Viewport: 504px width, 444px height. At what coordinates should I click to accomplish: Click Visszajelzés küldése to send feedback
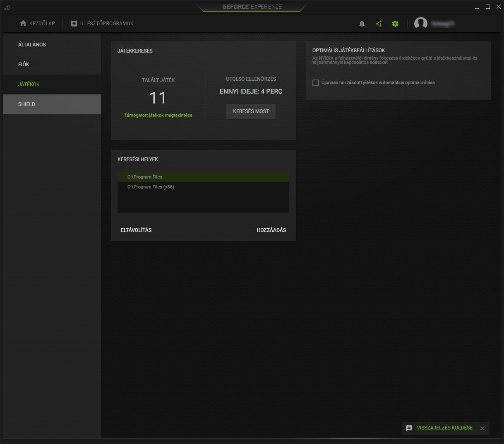pyautogui.click(x=444, y=428)
